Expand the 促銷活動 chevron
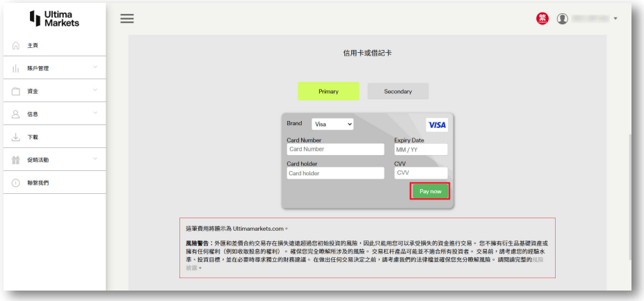This screenshot has height=301, width=644. (95, 158)
